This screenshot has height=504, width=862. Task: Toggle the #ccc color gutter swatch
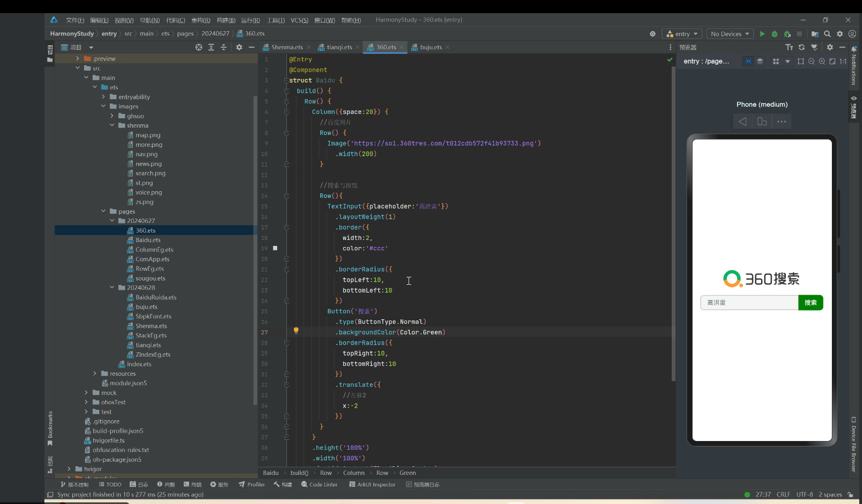275,248
